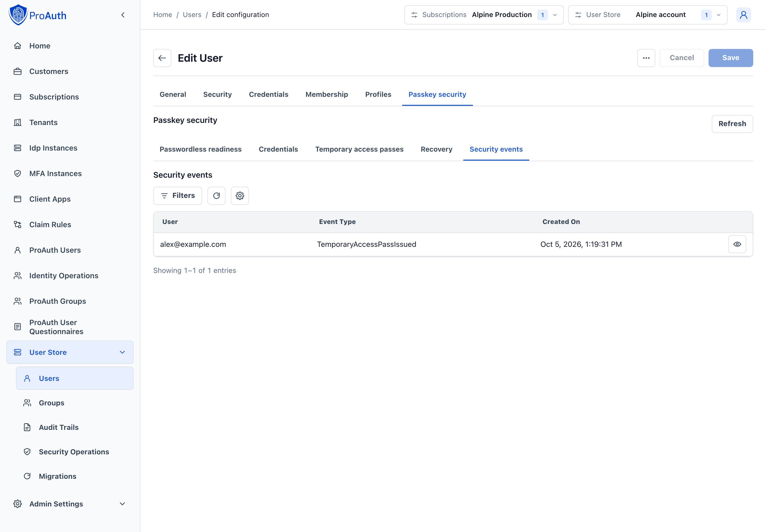Click Home breadcrumb link
This screenshot has height=532, width=766.
tap(163, 15)
